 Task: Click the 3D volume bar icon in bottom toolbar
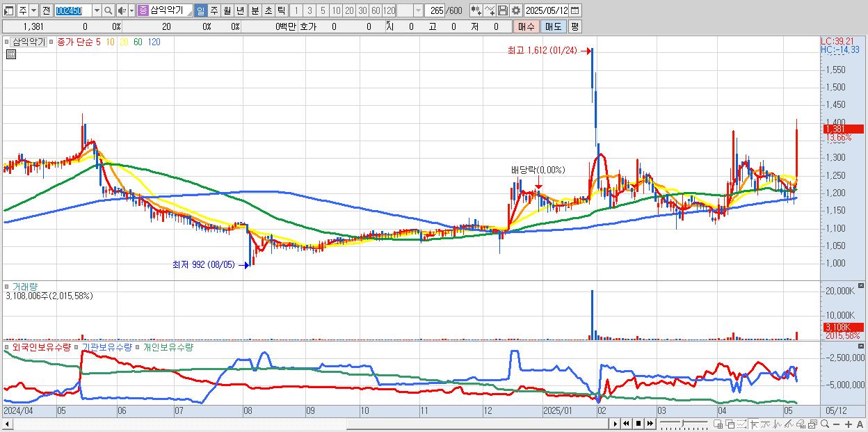click(x=801, y=424)
